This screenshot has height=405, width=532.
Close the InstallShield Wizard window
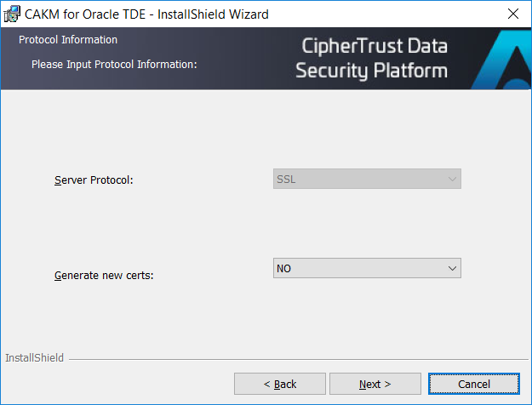point(512,14)
